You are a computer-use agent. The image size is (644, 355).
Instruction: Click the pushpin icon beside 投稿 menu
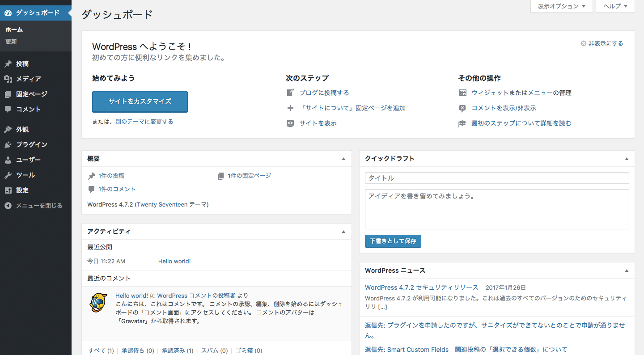coord(8,64)
